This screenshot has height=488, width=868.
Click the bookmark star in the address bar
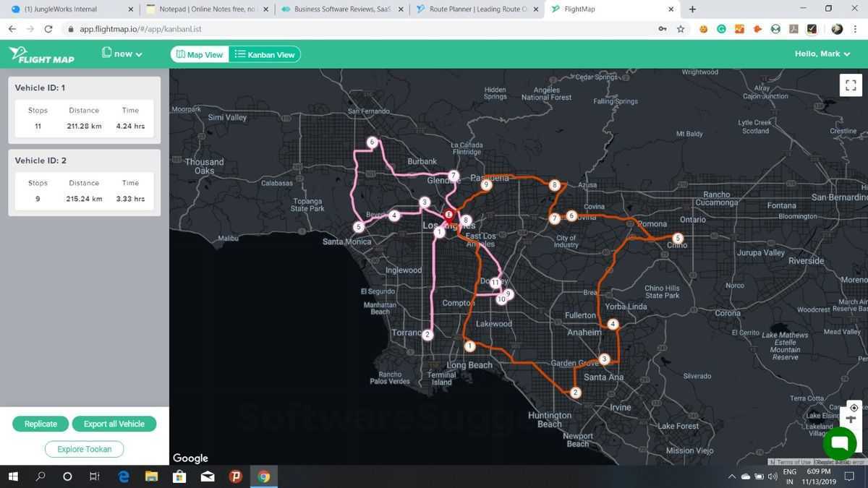pos(681,29)
